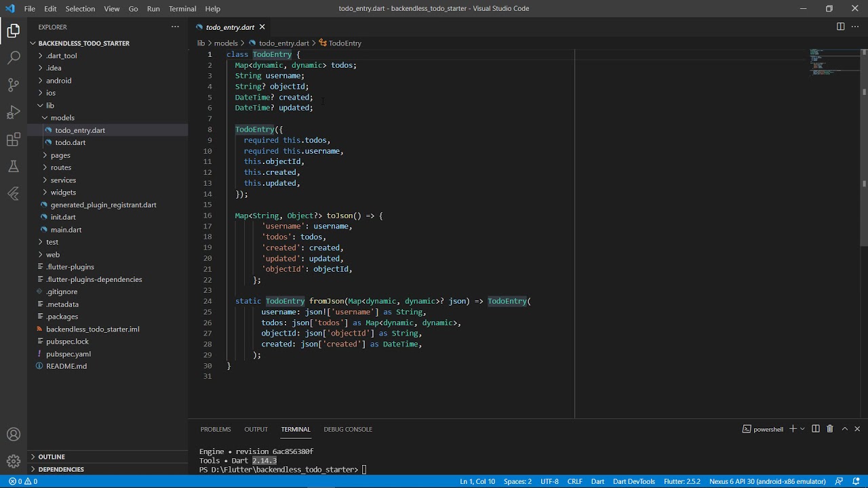Open the launch profile dropdown next to plus

[x=802, y=429]
